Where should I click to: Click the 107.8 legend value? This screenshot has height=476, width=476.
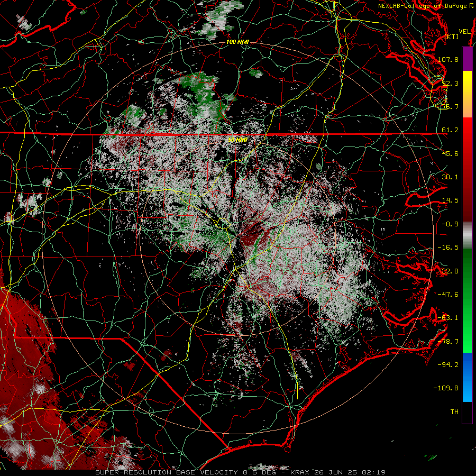pyautogui.click(x=448, y=59)
